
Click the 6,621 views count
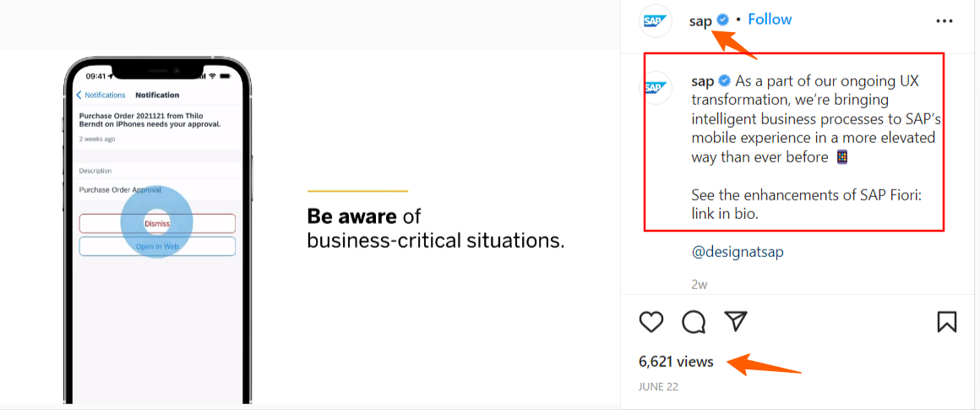click(x=676, y=362)
